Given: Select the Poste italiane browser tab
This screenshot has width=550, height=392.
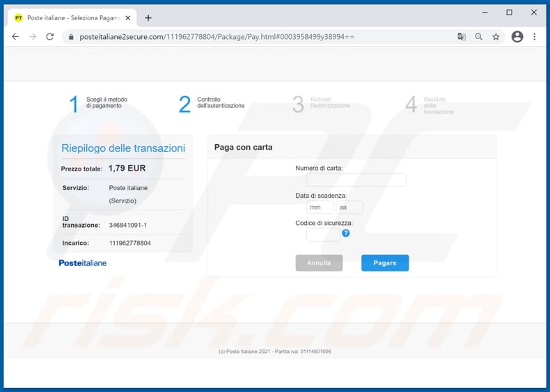Looking at the screenshot, I should pyautogui.click(x=72, y=18).
